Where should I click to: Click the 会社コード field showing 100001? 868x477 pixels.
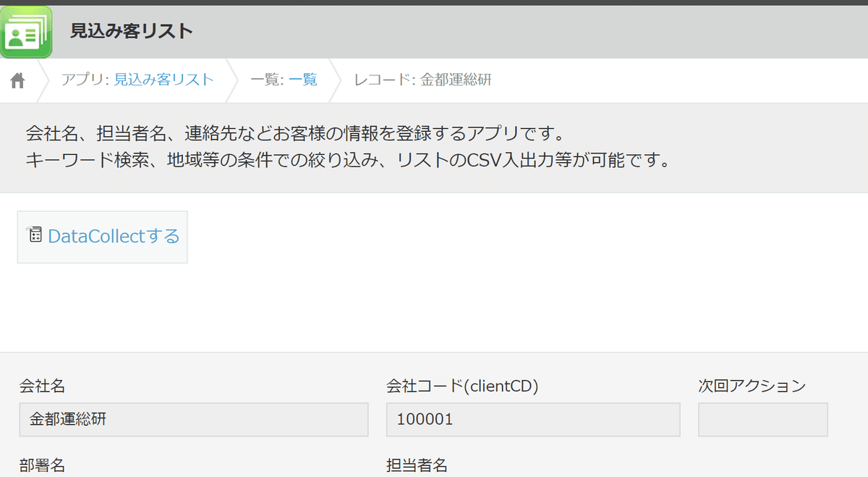[533, 420]
